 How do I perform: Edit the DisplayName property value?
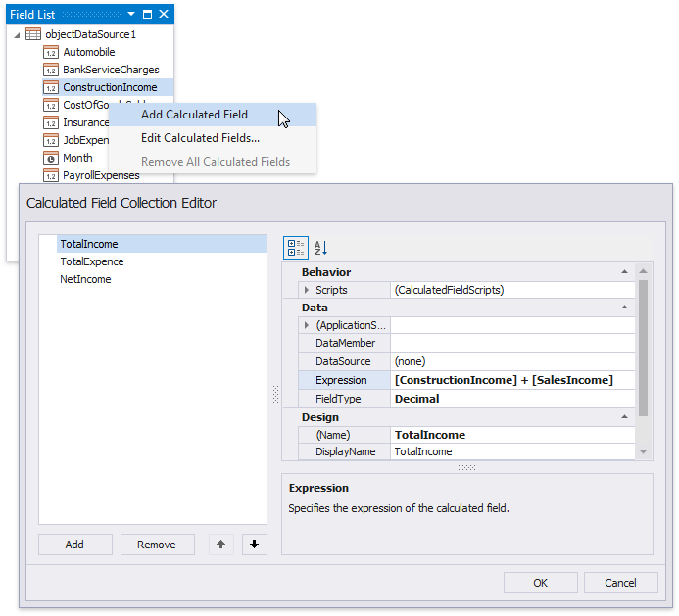(x=512, y=451)
